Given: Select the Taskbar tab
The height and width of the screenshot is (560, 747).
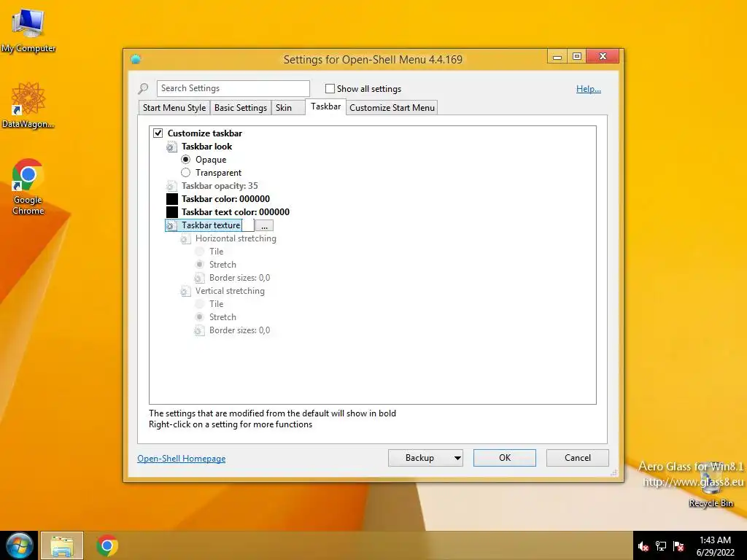Looking at the screenshot, I should click(326, 106).
